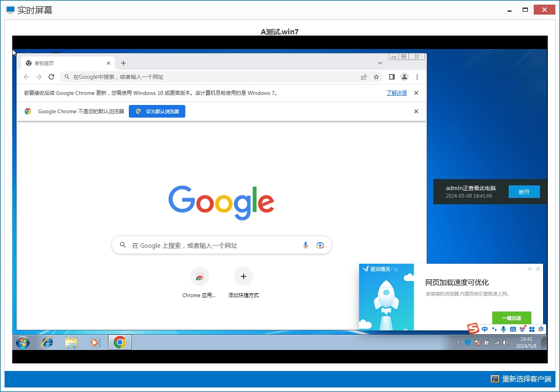560x392 pixels.
Task: Click the Chrome forward arrow
Action: [x=39, y=77]
